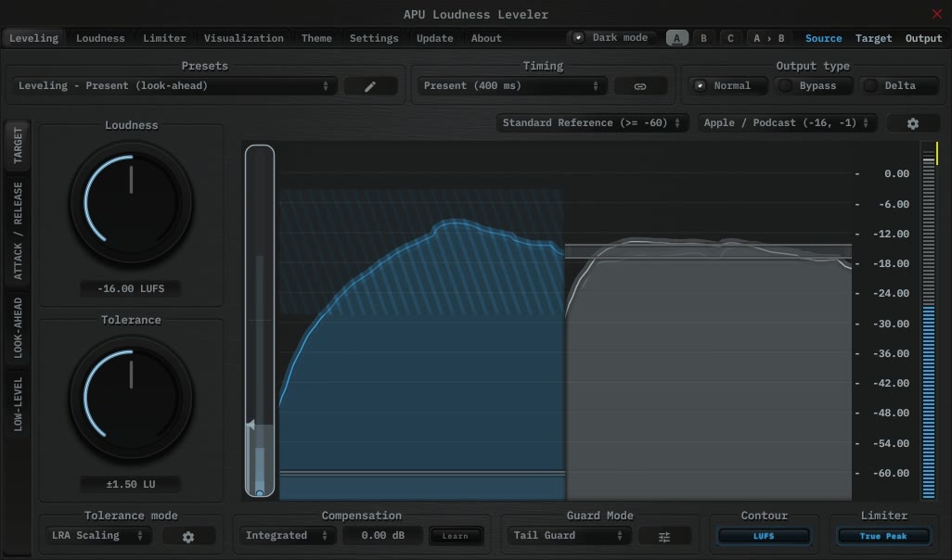
Task: Click the timing link chain icon
Action: (639, 86)
